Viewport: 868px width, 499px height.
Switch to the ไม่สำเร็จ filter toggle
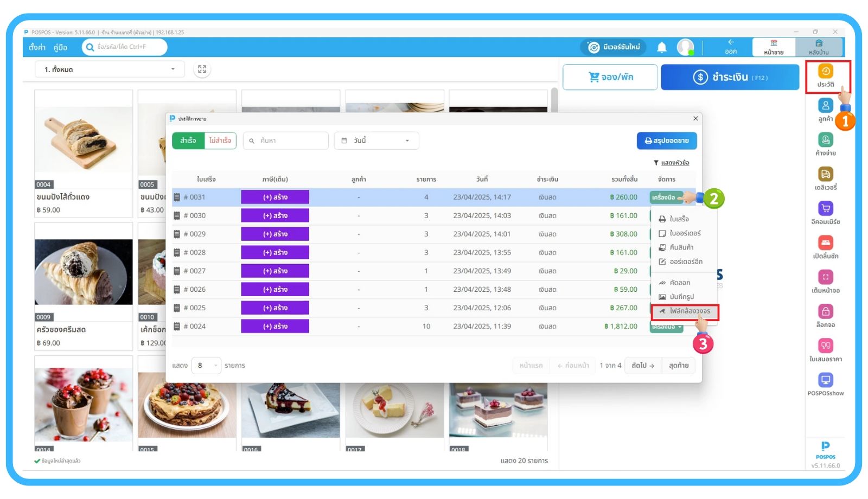point(220,140)
